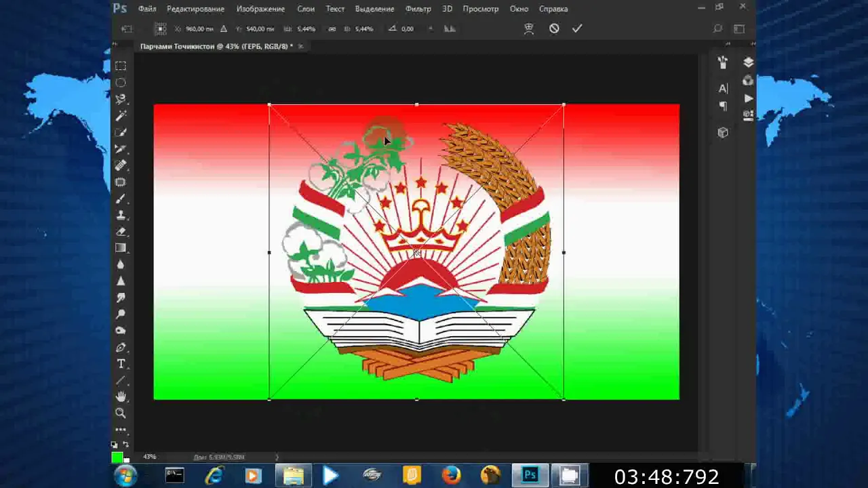Open the Windows Start button
868x488 pixels.
(125, 476)
